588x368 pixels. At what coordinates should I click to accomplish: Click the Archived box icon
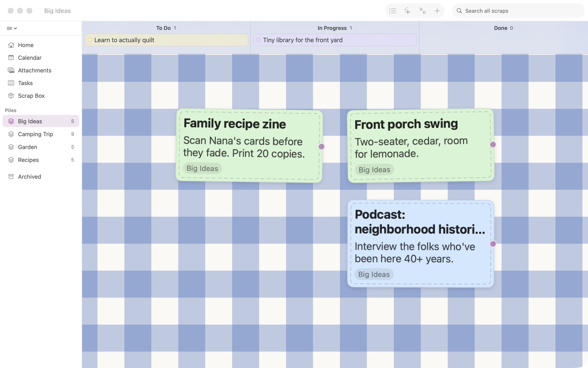click(x=11, y=177)
